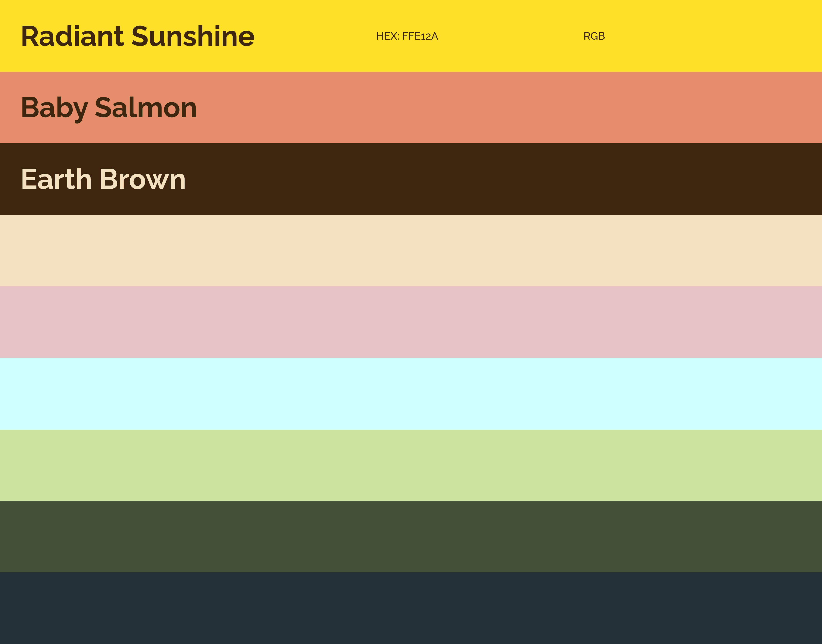Click the Radiant Sunshine heading text

pyautogui.click(x=138, y=36)
